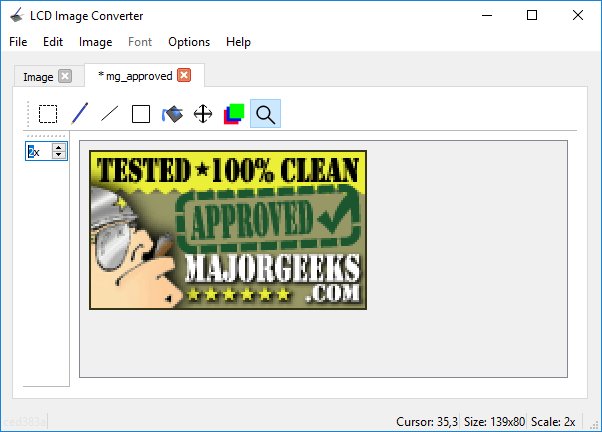Select the four-arrow Move tool
The image size is (602, 432).
coord(203,114)
